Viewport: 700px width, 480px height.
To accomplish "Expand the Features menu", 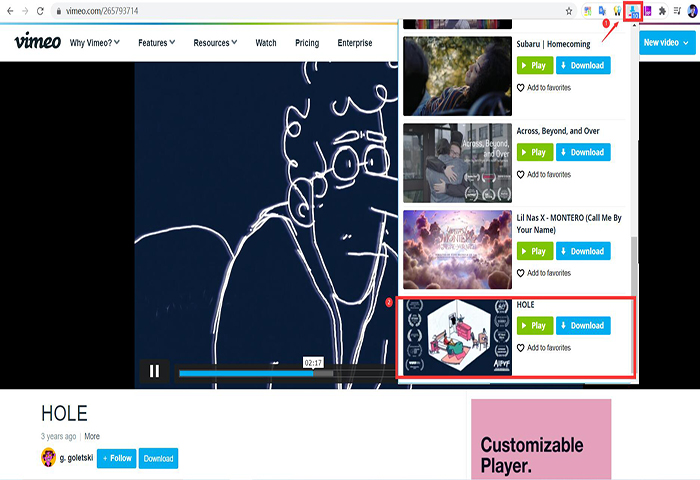I will coord(157,43).
